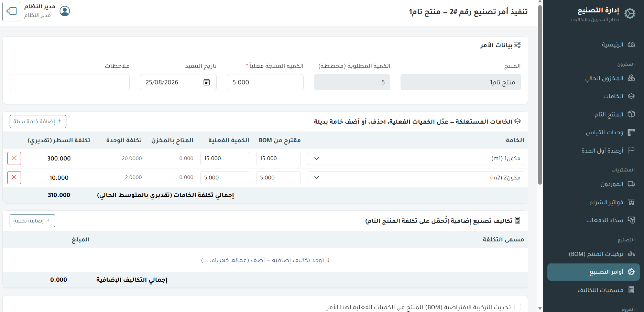
Task: Click the الخامات المستهلكة section layers icon
Action: 518,121
